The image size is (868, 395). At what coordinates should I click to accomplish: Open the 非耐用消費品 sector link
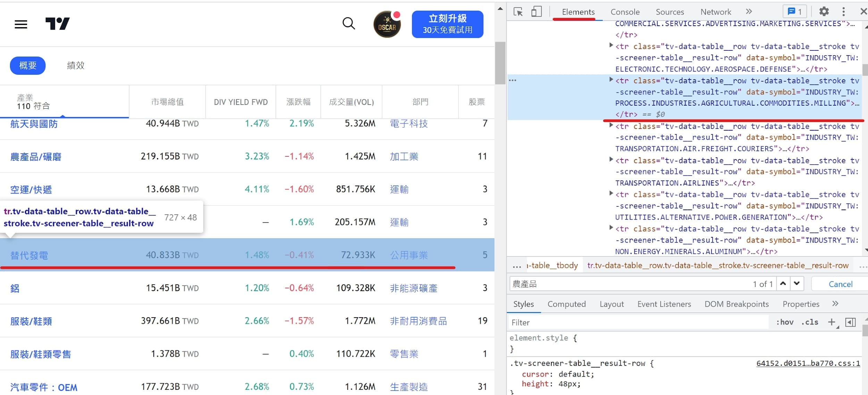(x=418, y=321)
